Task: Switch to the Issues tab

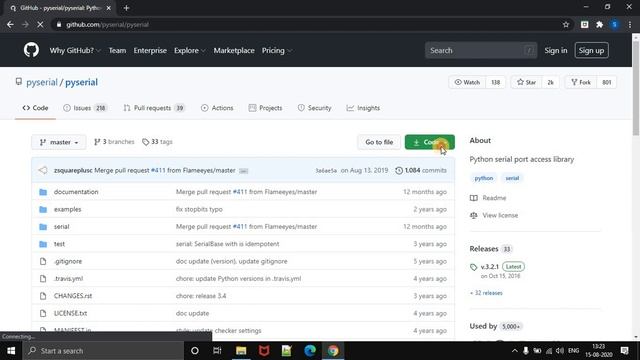Action: pyautogui.click(x=85, y=108)
